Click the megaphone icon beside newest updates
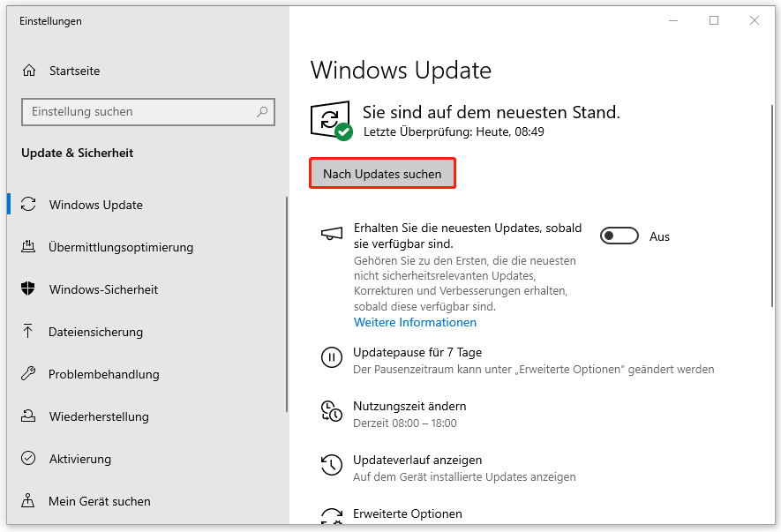Viewport: 781px width, 532px height. (x=332, y=234)
